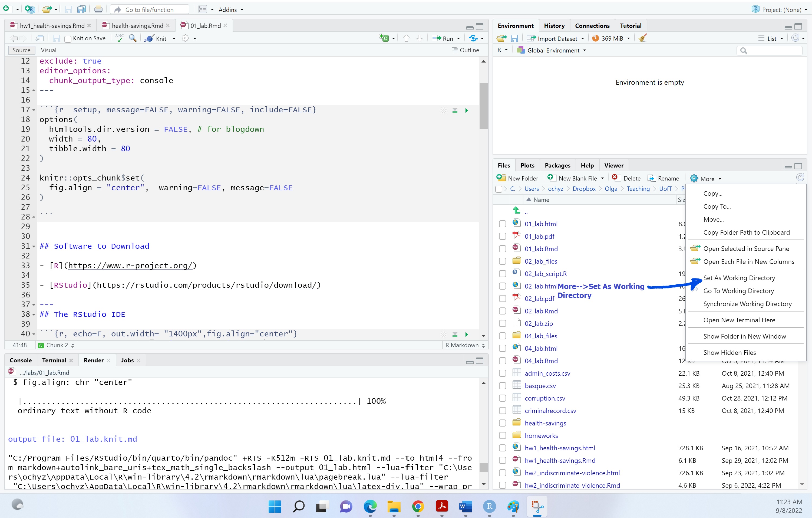Open chunk options gear on line 17
Viewport: 812px width, 518px height.
[x=443, y=110]
